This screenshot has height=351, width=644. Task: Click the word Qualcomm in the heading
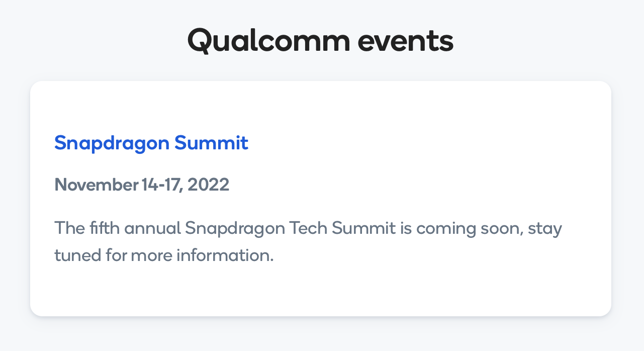pos(268,41)
